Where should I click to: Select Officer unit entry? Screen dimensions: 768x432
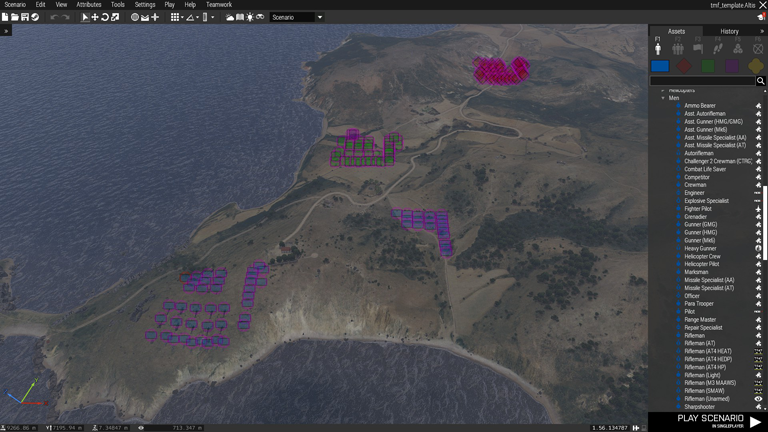(x=692, y=296)
